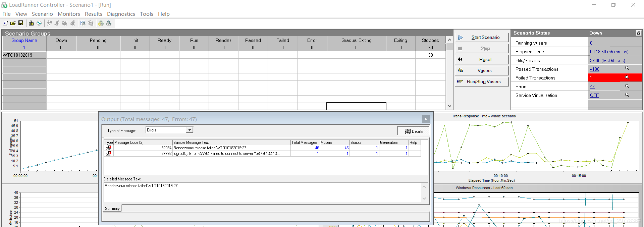
Task: Open the File menu
Action: pyautogui.click(x=6, y=14)
